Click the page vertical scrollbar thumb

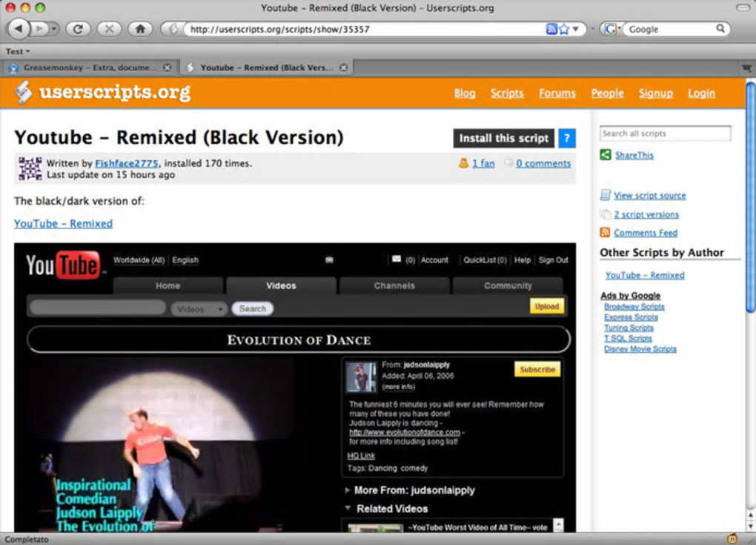click(x=750, y=196)
